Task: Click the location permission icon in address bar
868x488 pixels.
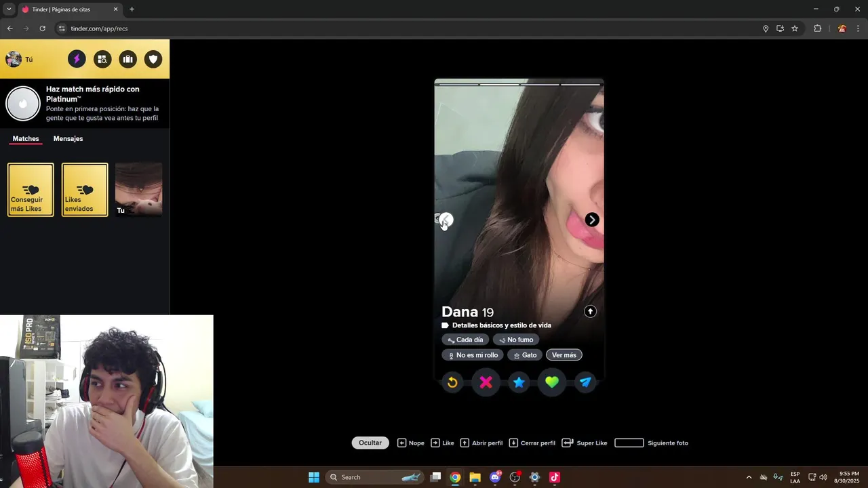Action: point(766,28)
